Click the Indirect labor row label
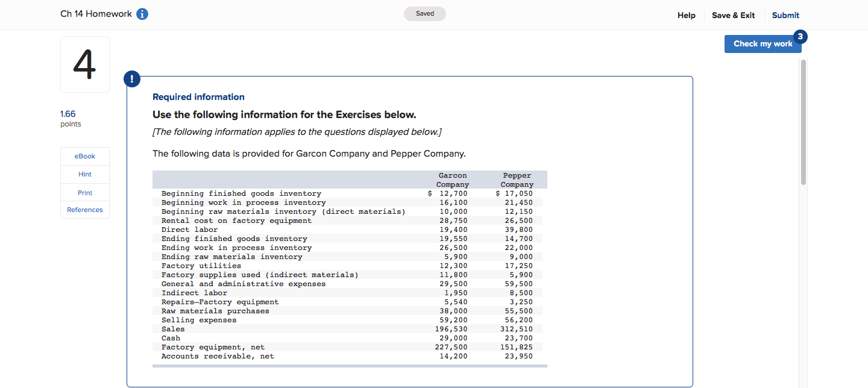The image size is (868, 388). [x=194, y=293]
